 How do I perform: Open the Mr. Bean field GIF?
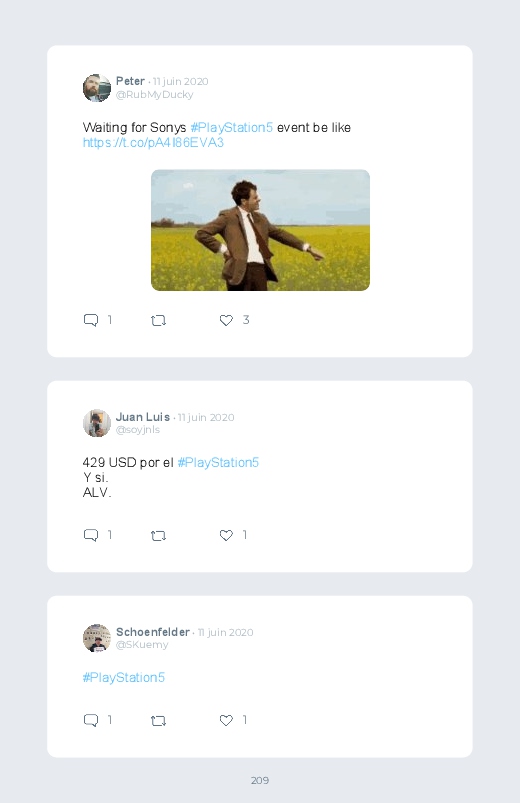coord(260,230)
